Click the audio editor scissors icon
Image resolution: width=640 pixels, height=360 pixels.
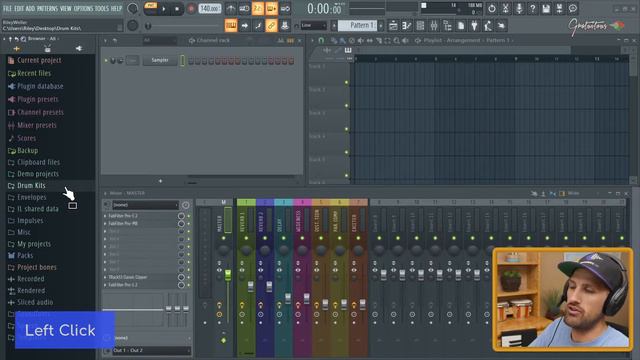coord(505,8)
